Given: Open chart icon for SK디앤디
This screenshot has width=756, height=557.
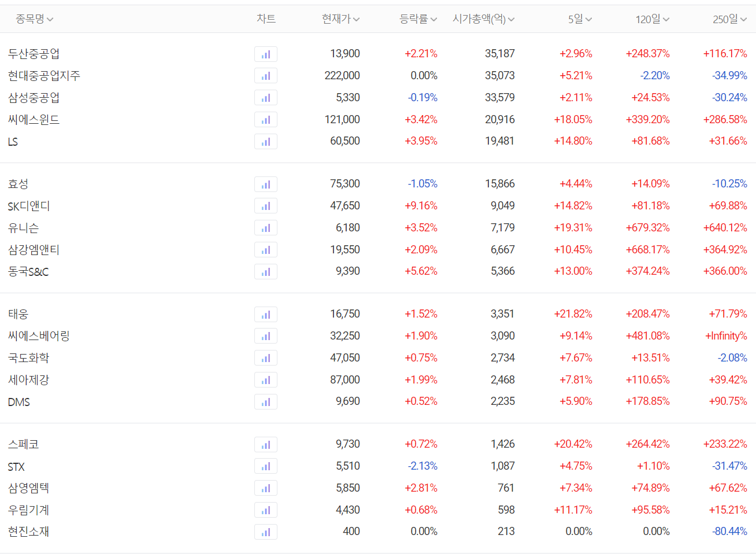Looking at the screenshot, I should coord(266,206).
